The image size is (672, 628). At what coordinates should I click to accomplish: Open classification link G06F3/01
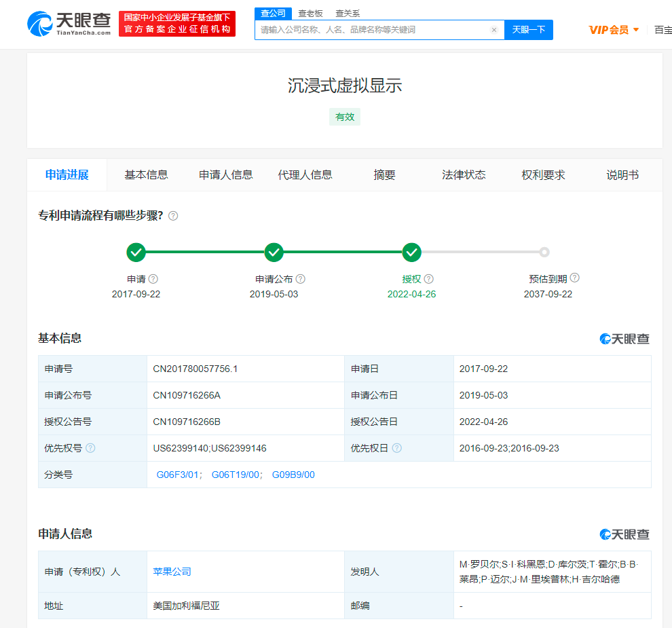177,475
